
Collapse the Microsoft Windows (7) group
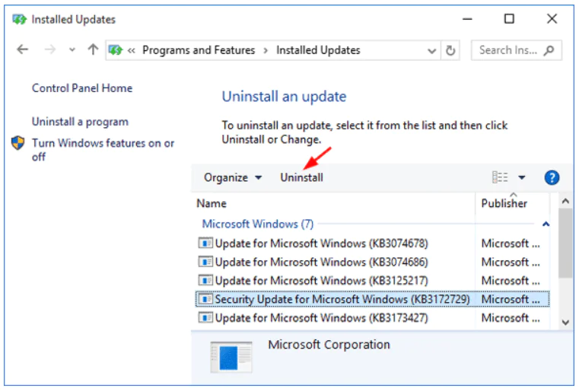coord(546,225)
